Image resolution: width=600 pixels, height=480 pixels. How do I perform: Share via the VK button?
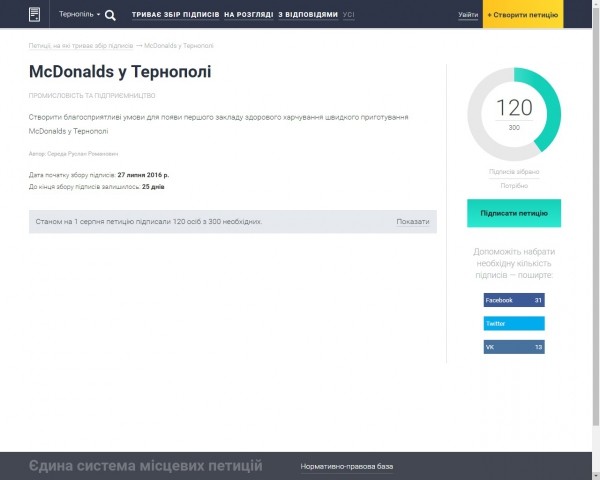pos(514,347)
